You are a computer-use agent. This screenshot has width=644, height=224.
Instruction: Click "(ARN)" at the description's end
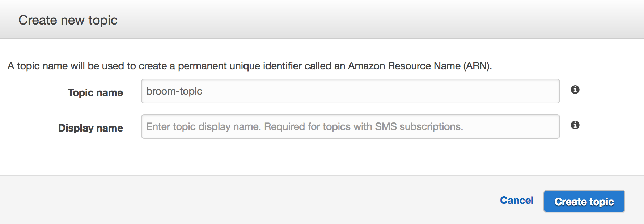point(478,66)
